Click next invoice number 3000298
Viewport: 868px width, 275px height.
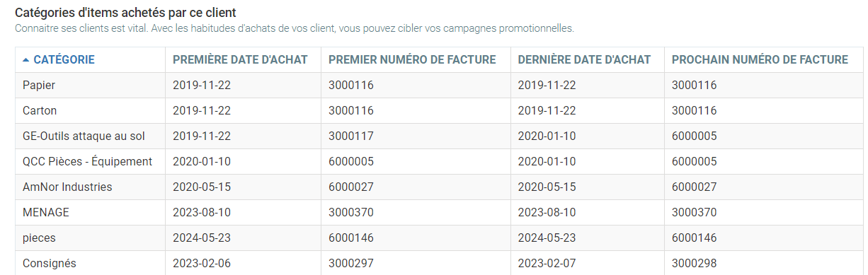(x=695, y=263)
